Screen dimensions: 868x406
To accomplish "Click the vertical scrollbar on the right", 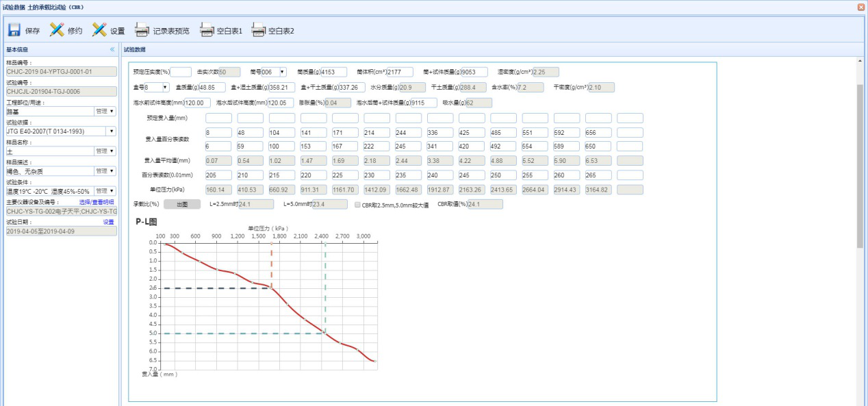I will pos(860,164).
